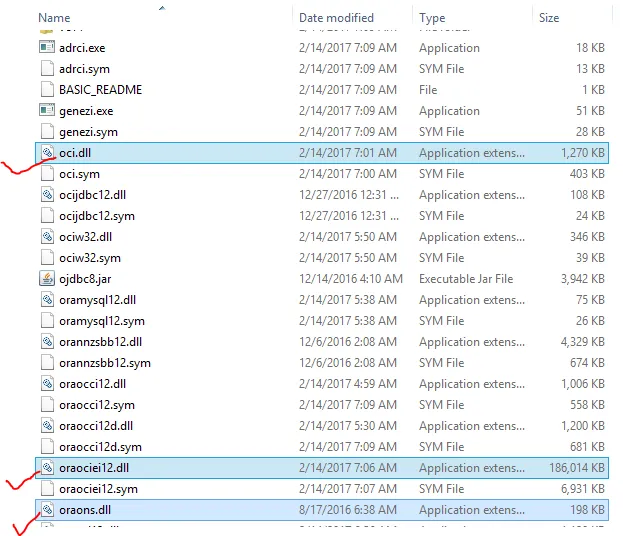Click the genezi.exe application icon
The image size is (623, 536).
tap(47, 110)
